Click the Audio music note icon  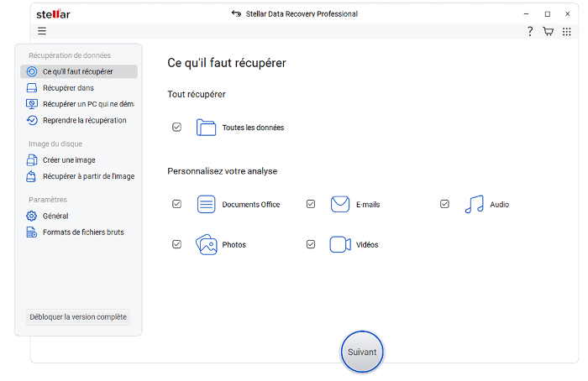(474, 204)
